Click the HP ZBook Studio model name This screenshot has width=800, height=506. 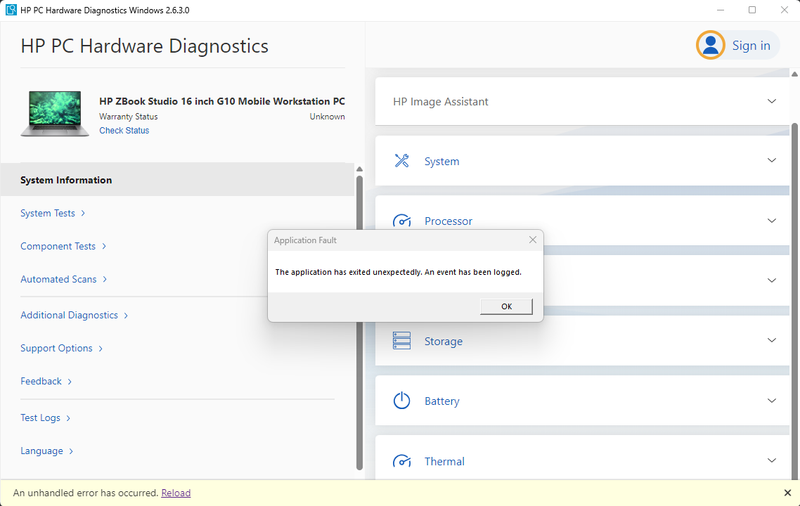click(222, 101)
